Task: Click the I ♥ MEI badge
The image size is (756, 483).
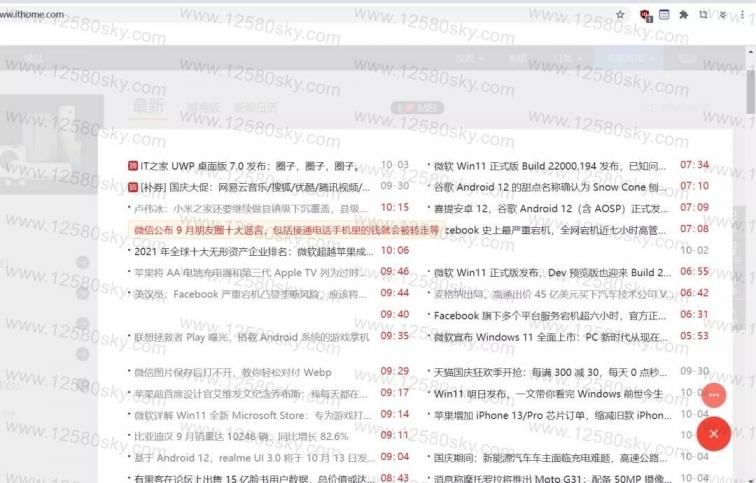Action: point(417,108)
